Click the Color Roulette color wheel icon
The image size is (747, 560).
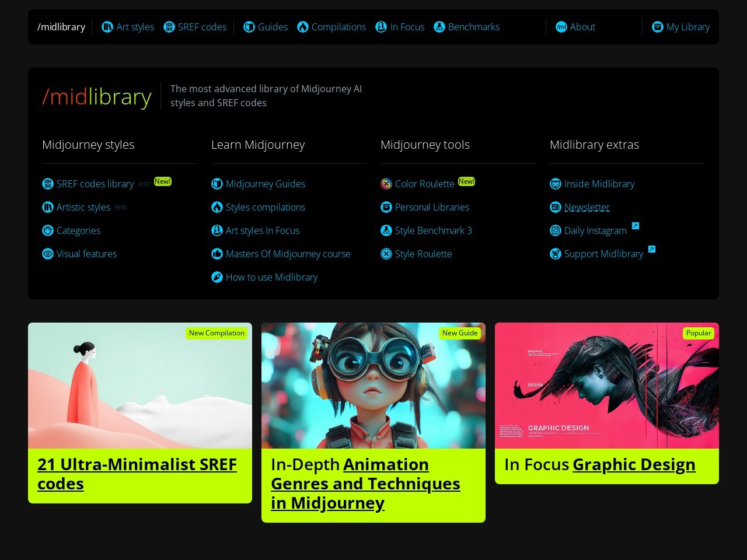(x=386, y=184)
